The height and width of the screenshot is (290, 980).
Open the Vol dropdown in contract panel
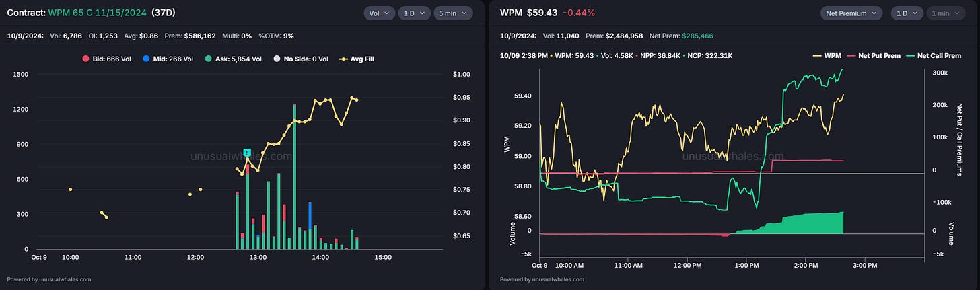pyautogui.click(x=379, y=13)
